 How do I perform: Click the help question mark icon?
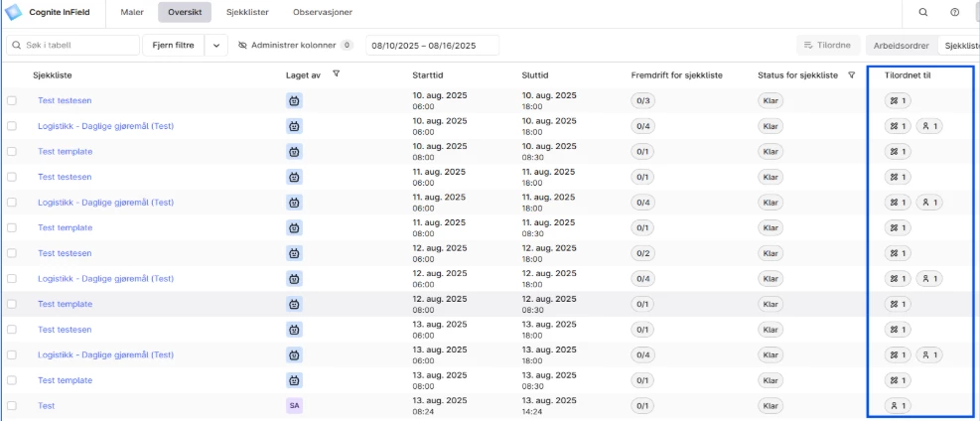click(x=954, y=12)
